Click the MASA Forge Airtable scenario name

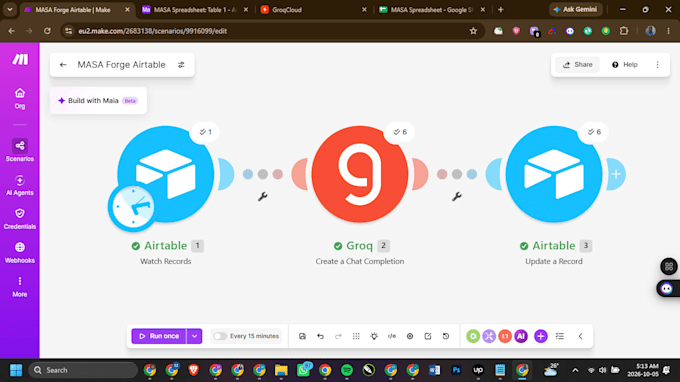[121, 65]
